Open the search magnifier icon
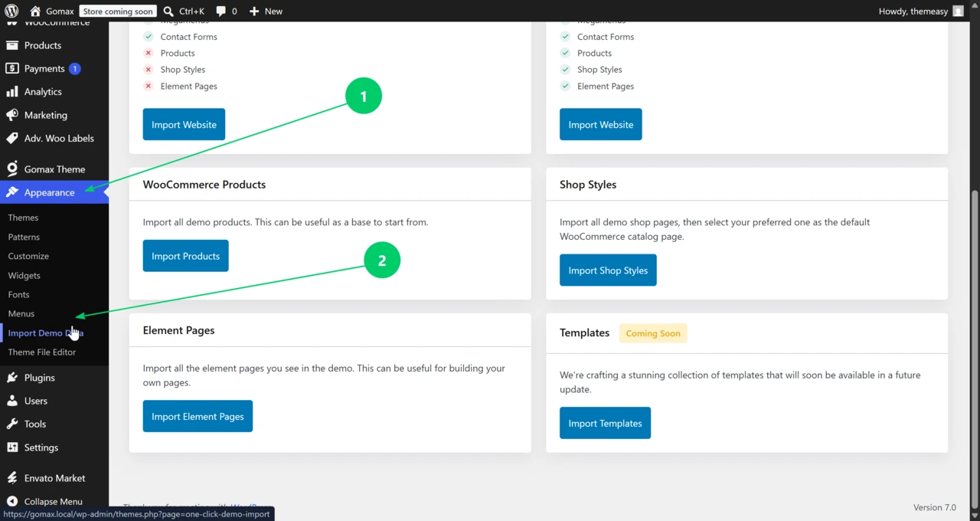 coord(169,11)
